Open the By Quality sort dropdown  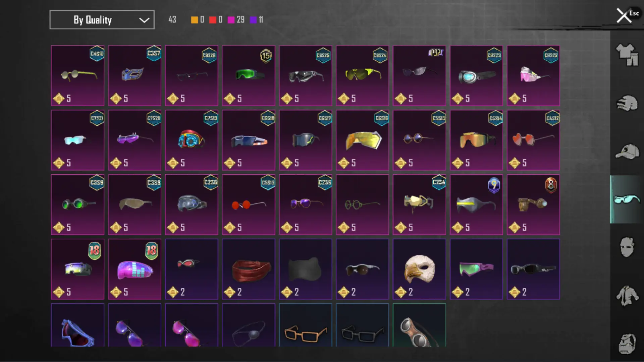pyautogui.click(x=102, y=20)
